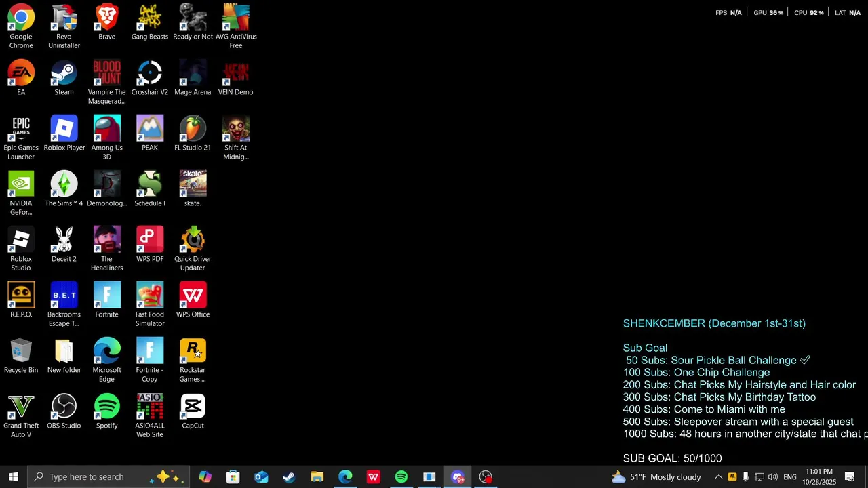Click the taskbar search box
868x488 pixels.
click(x=108, y=476)
